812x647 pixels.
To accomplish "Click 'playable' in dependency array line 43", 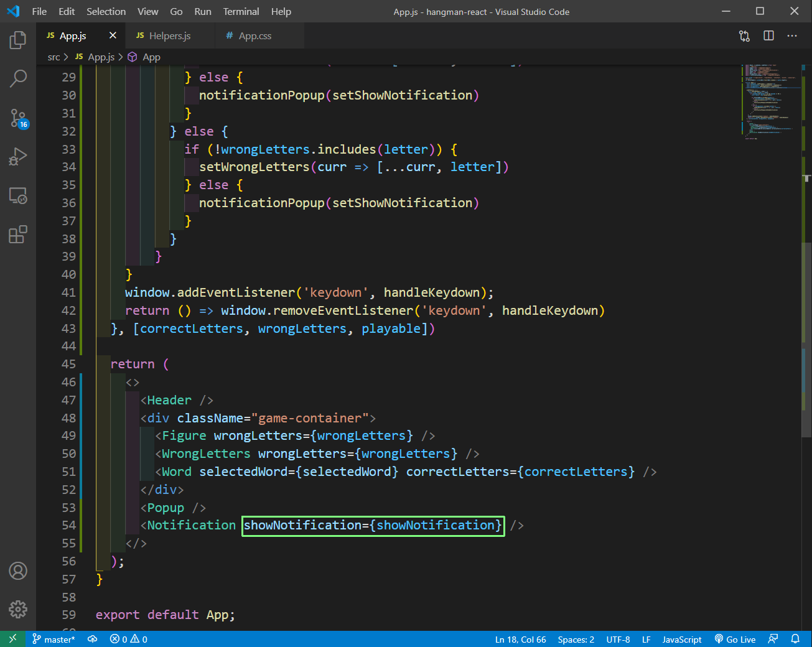I will coord(391,328).
